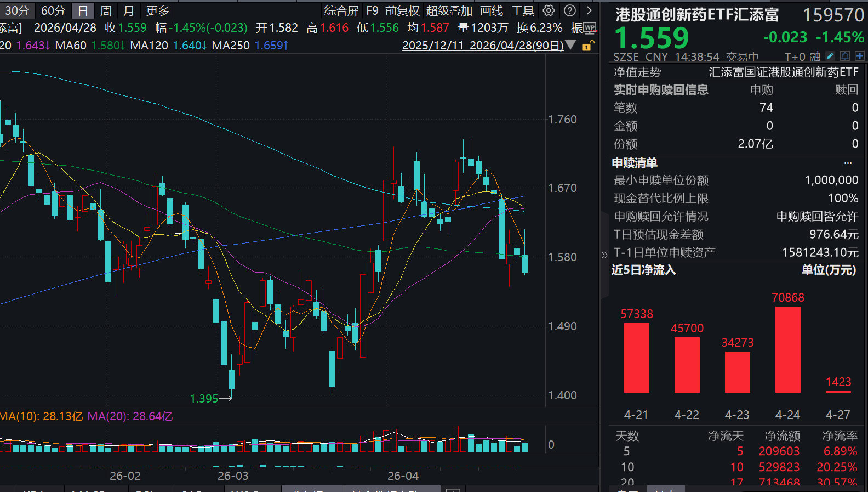
Task: Open 综合屏 view
Action: (x=341, y=10)
